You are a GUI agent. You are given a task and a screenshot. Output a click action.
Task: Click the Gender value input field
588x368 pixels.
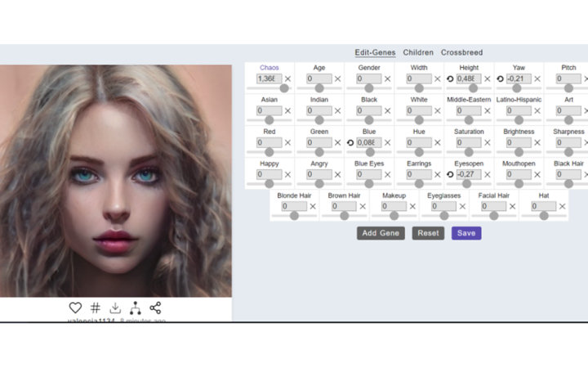[368, 79]
